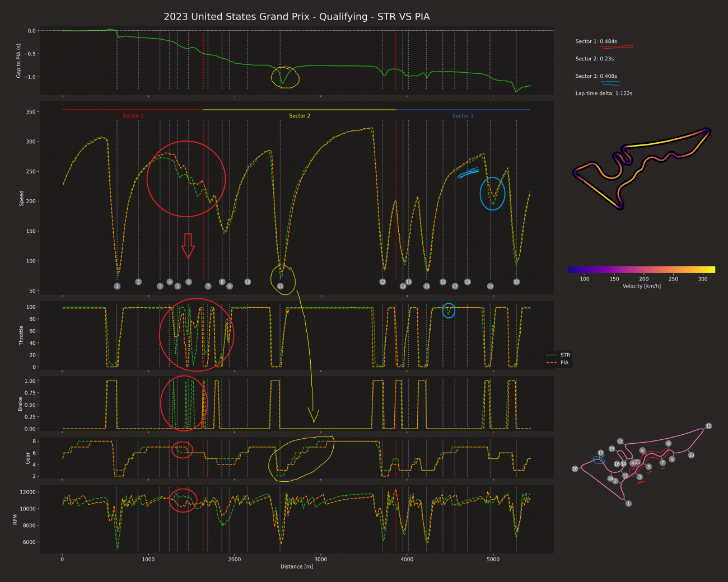Click turn 18 marker on speed chart
The height and width of the screenshot is (582, 728).
click(x=468, y=282)
